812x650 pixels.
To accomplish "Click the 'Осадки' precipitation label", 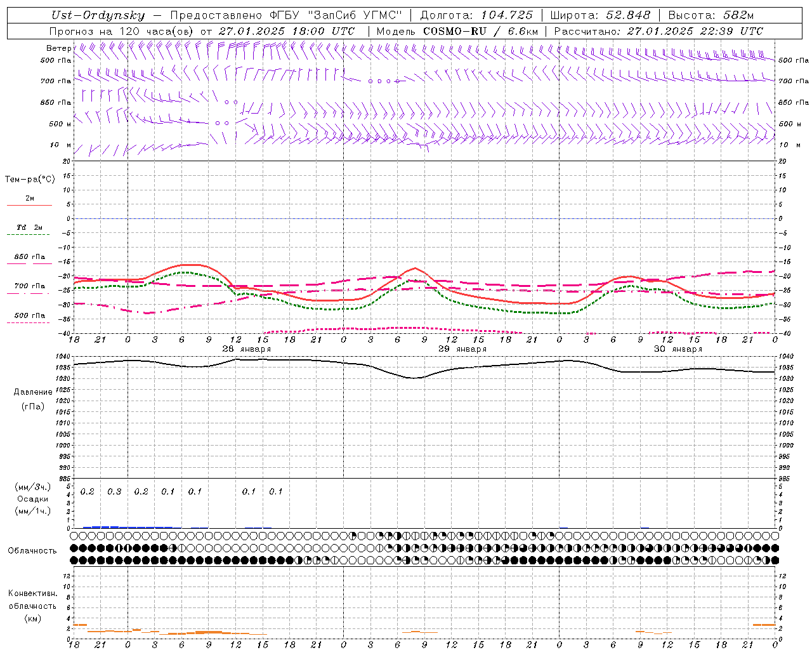I will pyautogui.click(x=32, y=499).
